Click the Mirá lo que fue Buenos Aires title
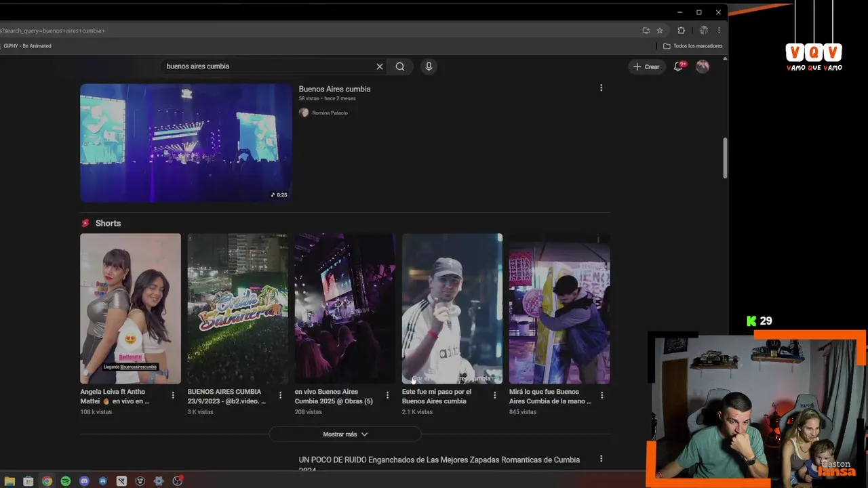868x488 pixels. click(x=550, y=396)
